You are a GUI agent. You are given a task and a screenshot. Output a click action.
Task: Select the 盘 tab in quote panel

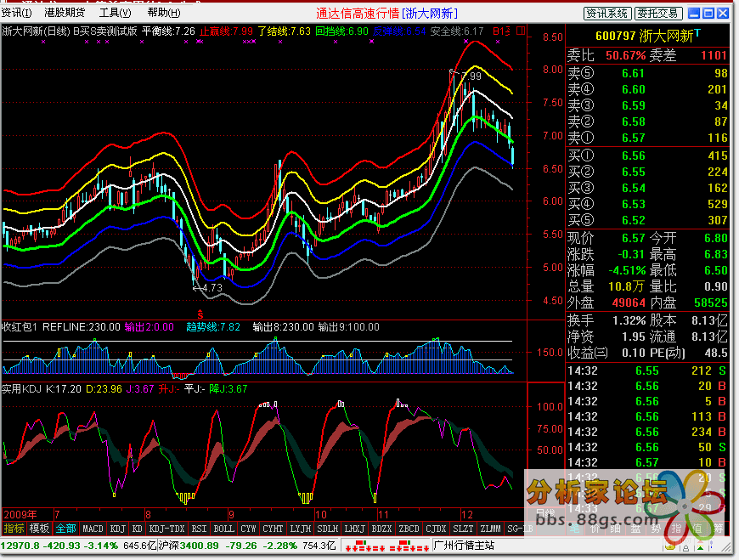(x=635, y=529)
